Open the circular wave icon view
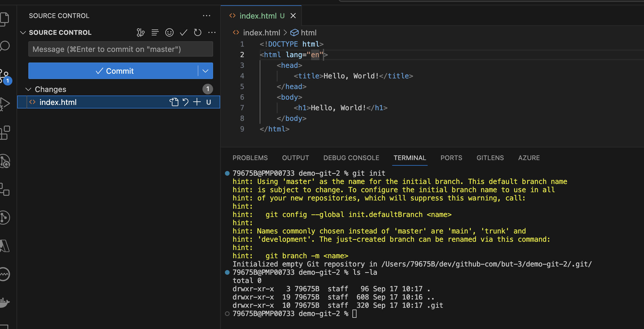644x329 pixels. 4,274
